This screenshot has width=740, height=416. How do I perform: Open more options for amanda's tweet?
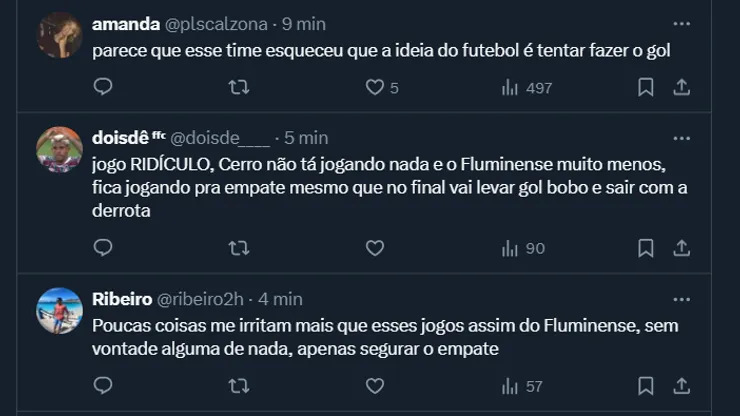click(x=681, y=23)
